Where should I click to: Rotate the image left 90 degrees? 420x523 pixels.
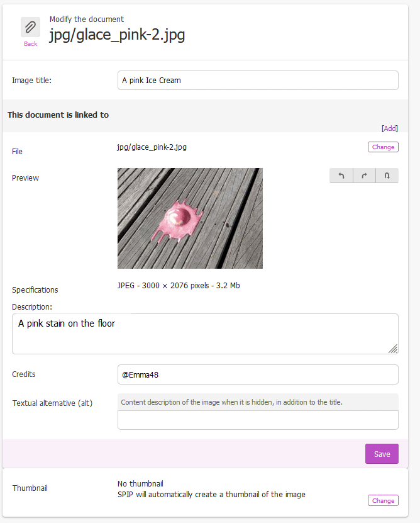(x=341, y=176)
